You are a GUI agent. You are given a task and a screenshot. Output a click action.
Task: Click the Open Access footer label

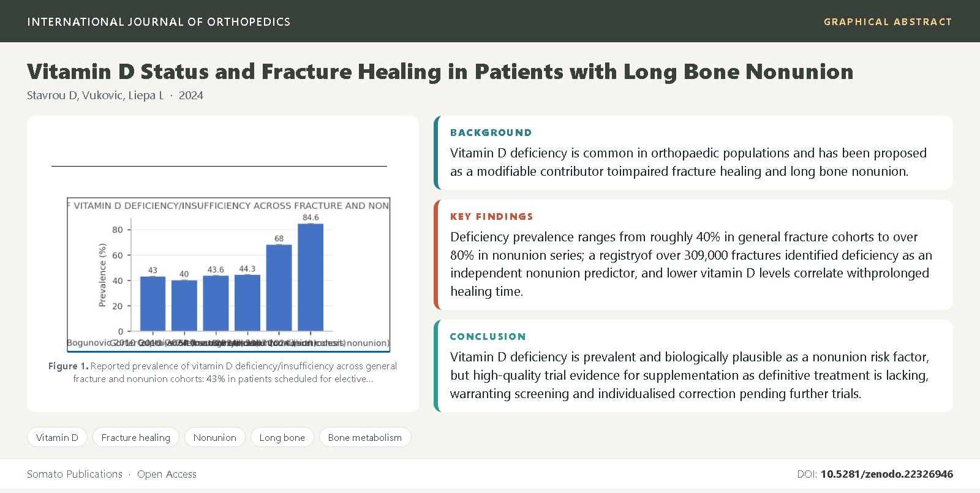(x=167, y=474)
